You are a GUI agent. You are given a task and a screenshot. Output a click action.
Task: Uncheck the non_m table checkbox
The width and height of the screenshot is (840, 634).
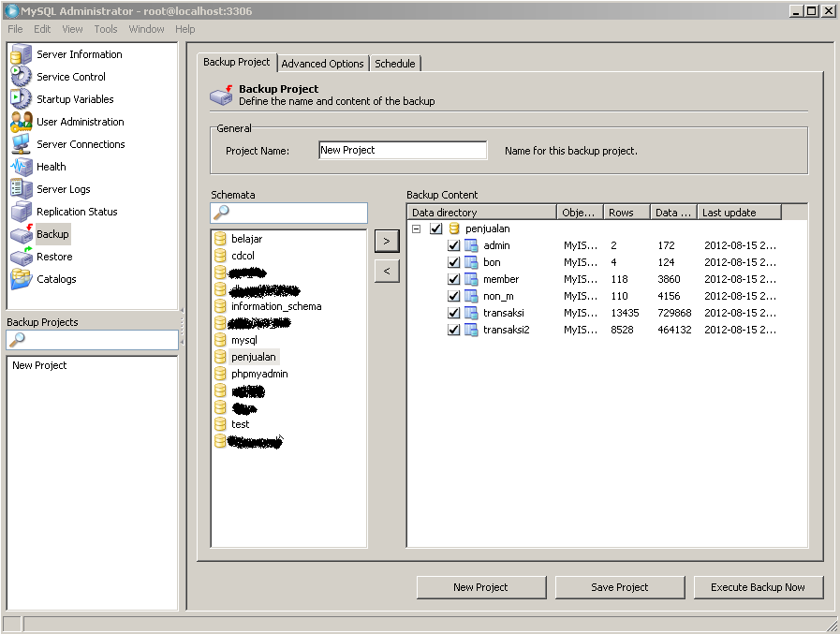point(454,296)
